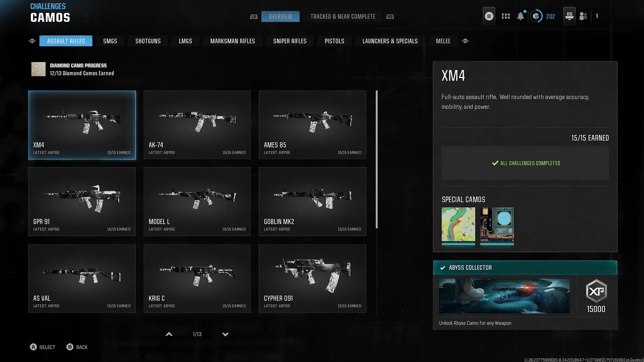Go to previous page up chevron
The image size is (644, 362).
tap(169, 334)
